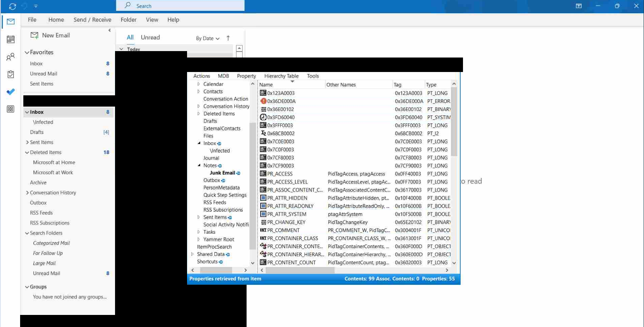Select the PR_CONTENT_COUNT property icon
This screenshot has height=327, width=644.
point(263,262)
